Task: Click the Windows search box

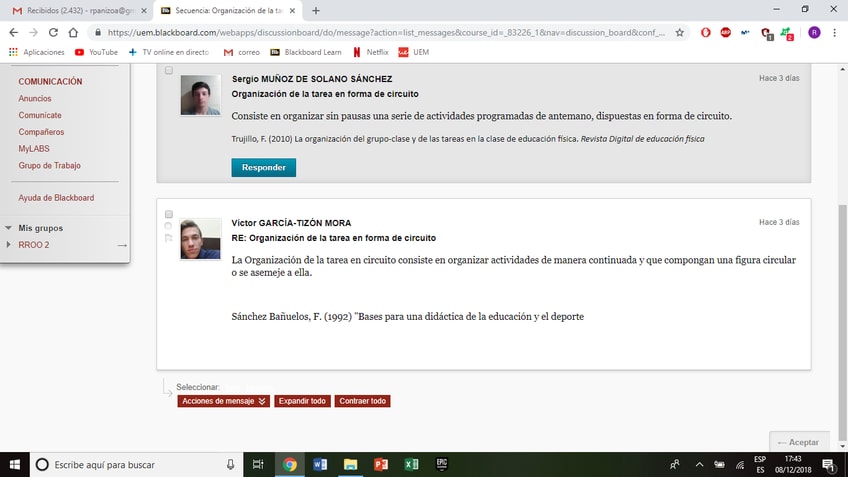Action: pyautogui.click(x=136, y=465)
